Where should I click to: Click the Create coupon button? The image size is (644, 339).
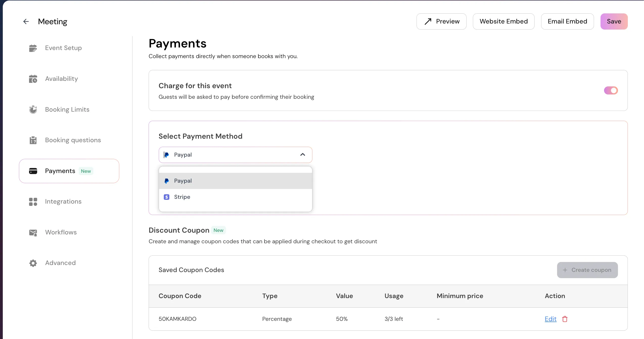[587, 270]
